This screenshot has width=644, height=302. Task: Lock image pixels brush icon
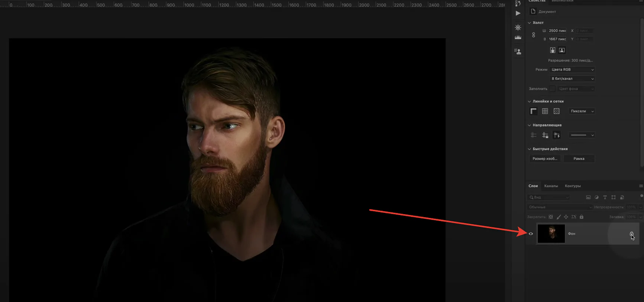pos(559,217)
